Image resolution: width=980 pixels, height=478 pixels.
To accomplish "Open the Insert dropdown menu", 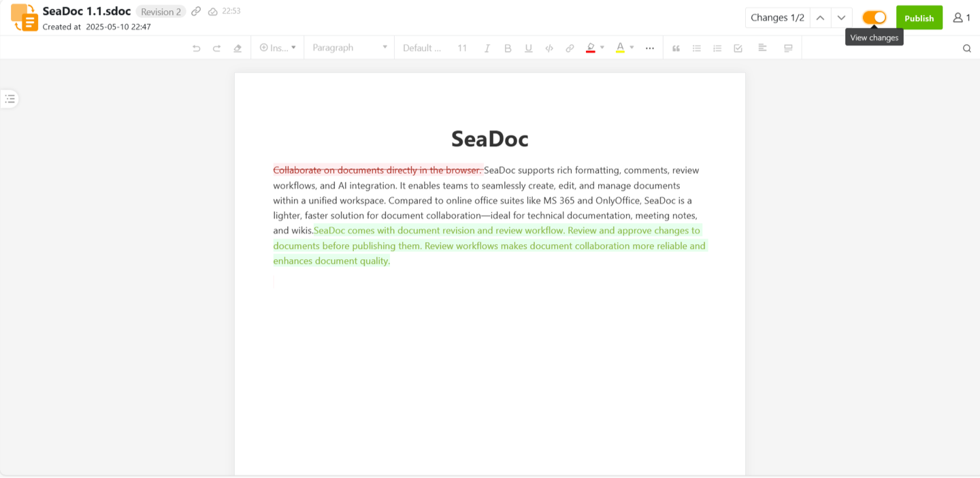I will [278, 48].
